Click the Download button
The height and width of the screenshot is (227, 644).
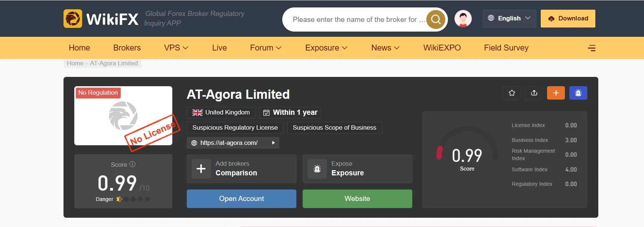[x=568, y=19]
